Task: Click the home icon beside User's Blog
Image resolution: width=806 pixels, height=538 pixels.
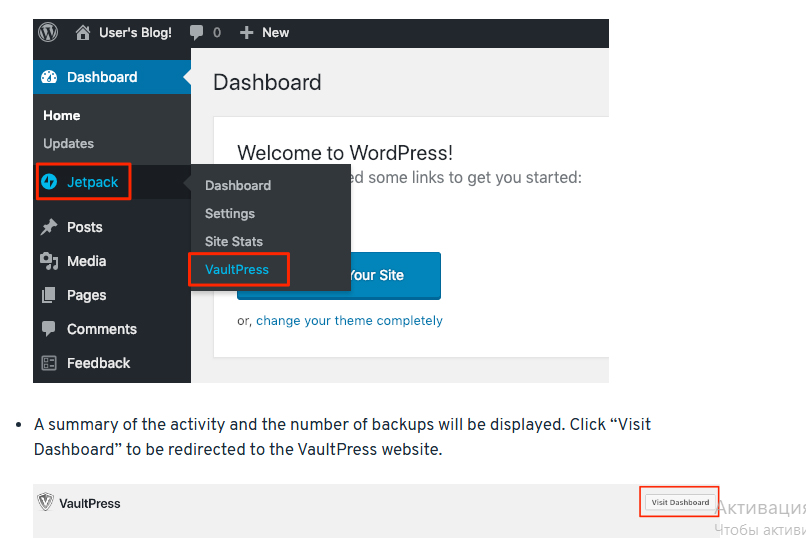Action: [84, 32]
